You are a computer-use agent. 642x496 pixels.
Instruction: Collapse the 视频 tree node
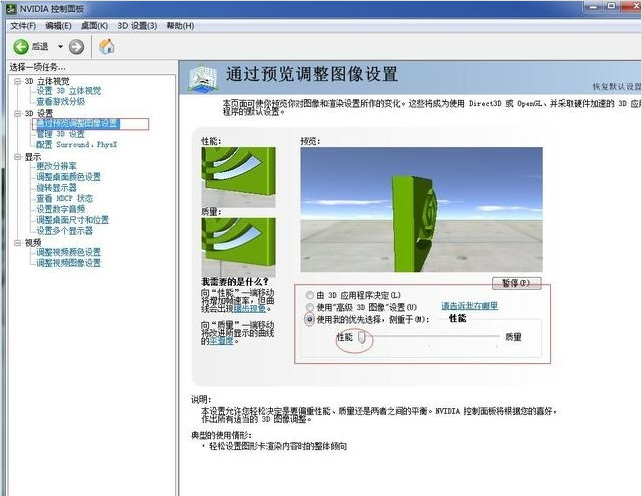[18, 242]
